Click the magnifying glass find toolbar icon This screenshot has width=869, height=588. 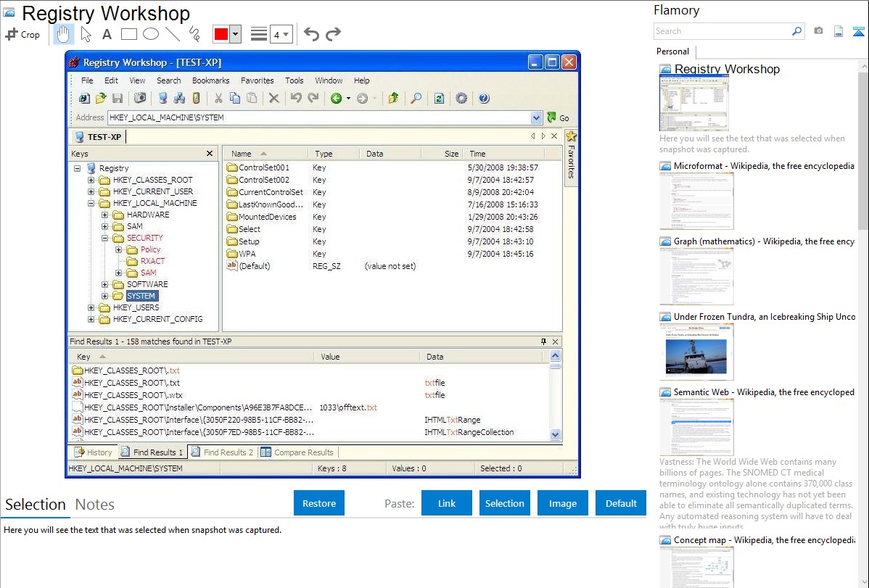point(416,99)
